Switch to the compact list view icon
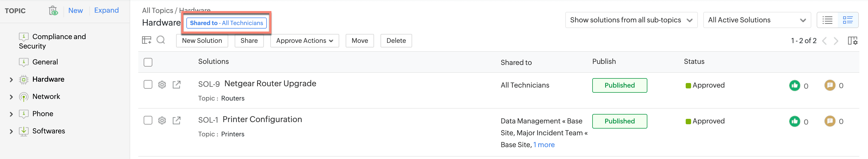The image size is (868, 159). 827,20
